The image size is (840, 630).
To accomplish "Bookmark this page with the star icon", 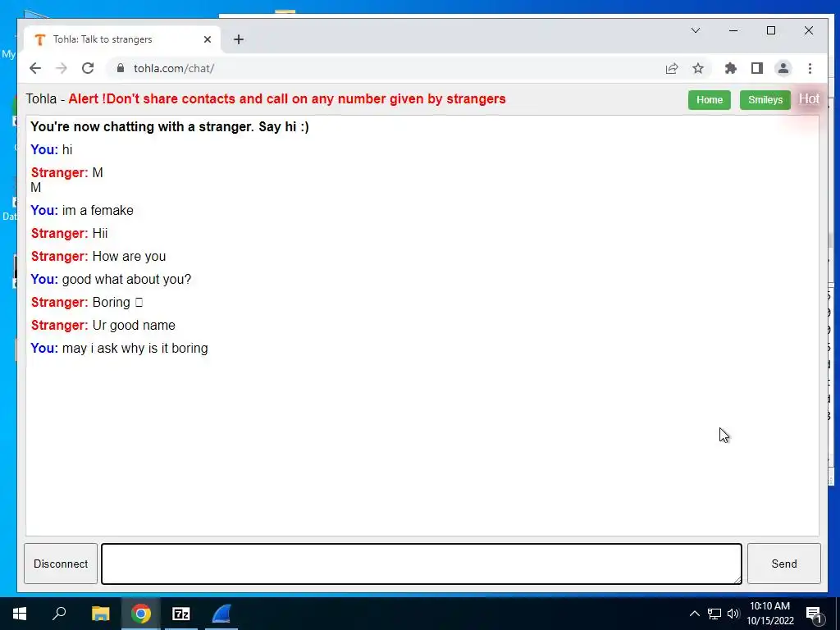I will click(x=697, y=68).
